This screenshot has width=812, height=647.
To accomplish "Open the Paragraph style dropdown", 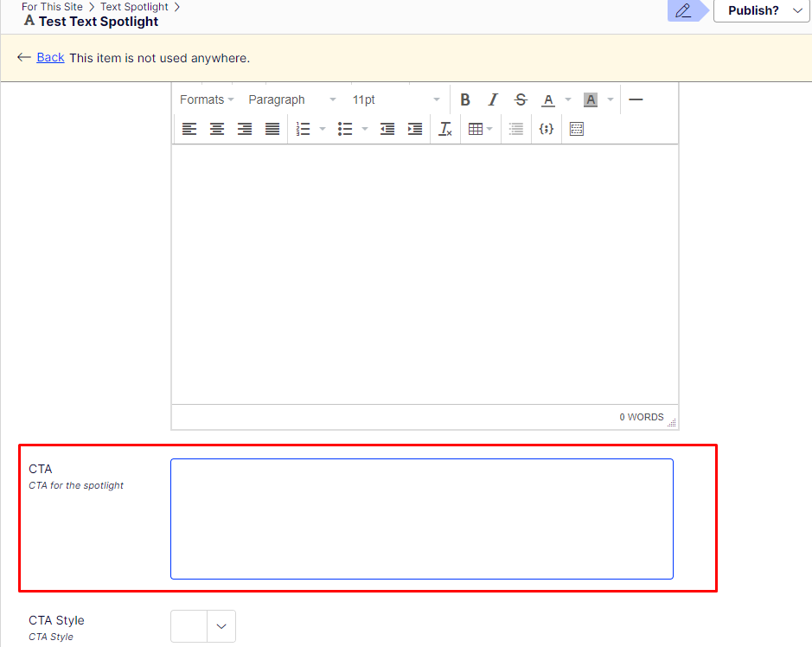I will coord(291,100).
